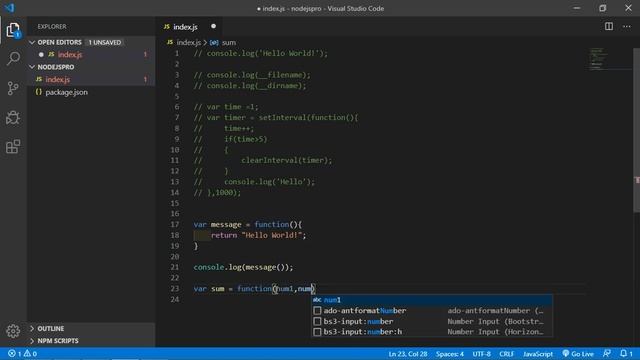Click the EXPLORER panel title
Screen dimensions: 640x360
coord(52,27)
